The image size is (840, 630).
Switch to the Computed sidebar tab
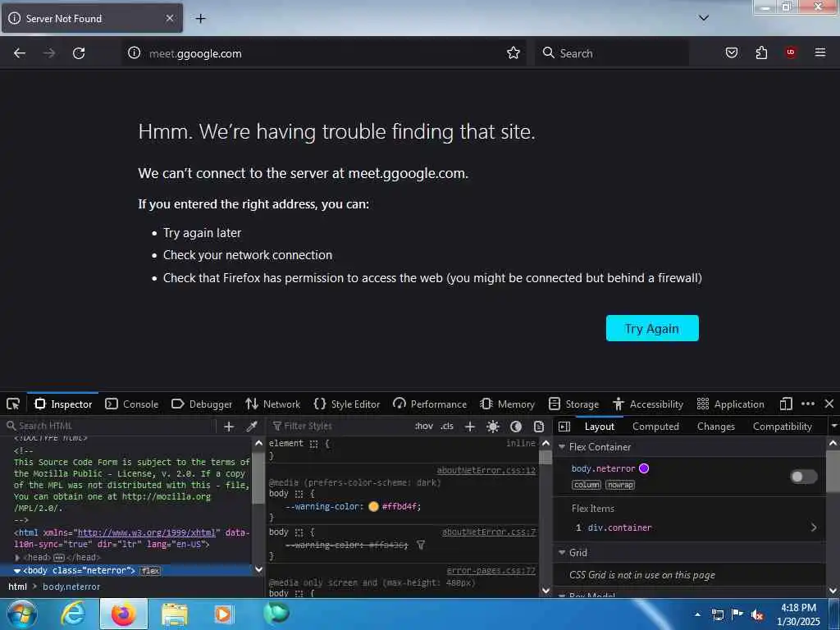point(655,427)
